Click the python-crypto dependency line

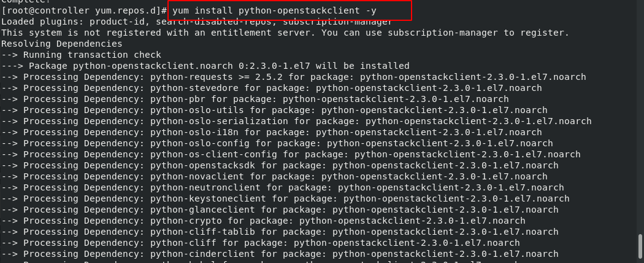[263, 221]
